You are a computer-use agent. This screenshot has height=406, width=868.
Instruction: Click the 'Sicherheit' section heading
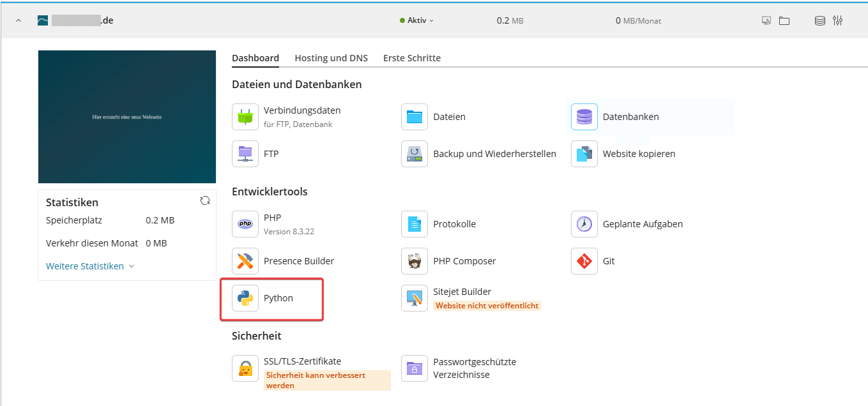257,336
